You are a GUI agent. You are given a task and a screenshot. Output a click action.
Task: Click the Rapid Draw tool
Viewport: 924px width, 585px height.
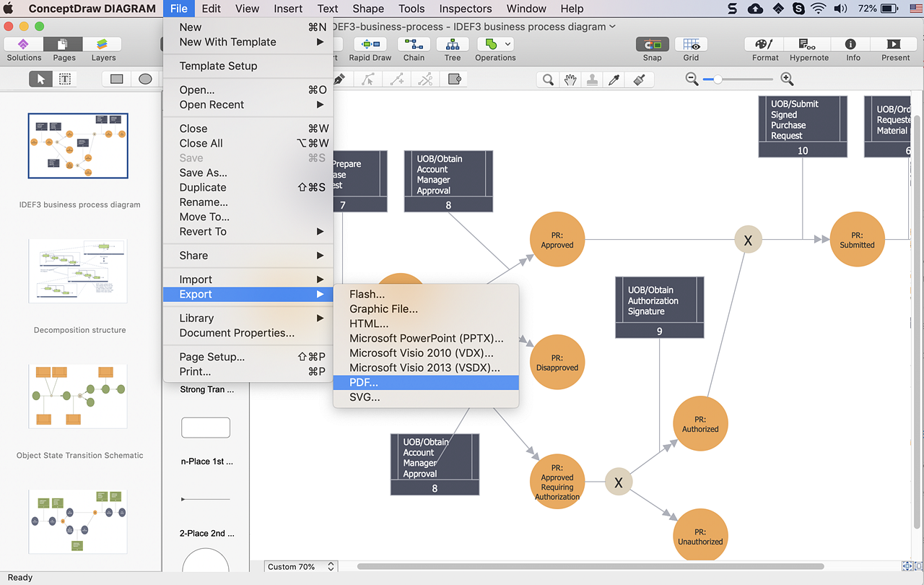[x=370, y=45]
